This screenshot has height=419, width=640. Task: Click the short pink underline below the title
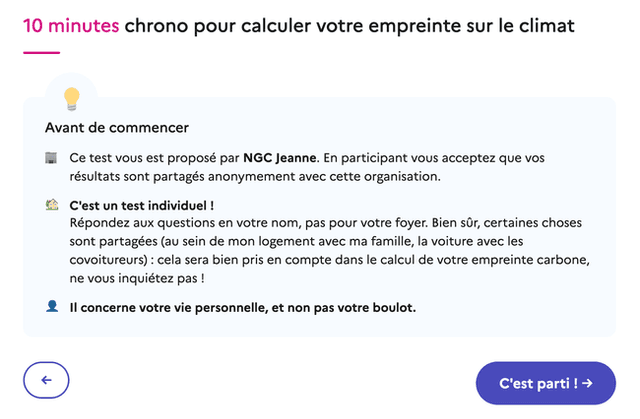coord(41,52)
